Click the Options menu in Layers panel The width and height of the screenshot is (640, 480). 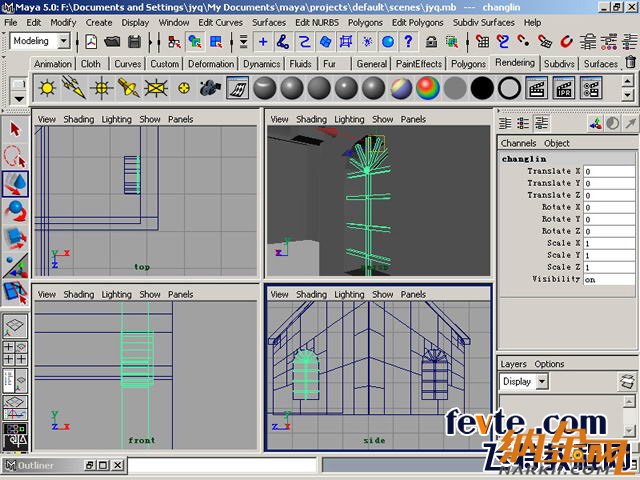[x=549, y=364]
